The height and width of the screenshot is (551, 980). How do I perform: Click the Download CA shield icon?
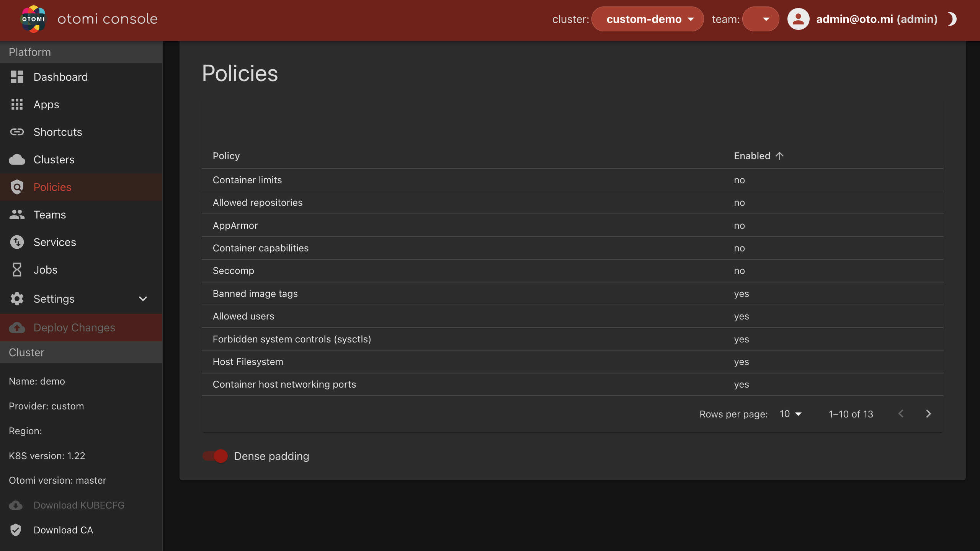pyautogui.click(x=16, y=530)
